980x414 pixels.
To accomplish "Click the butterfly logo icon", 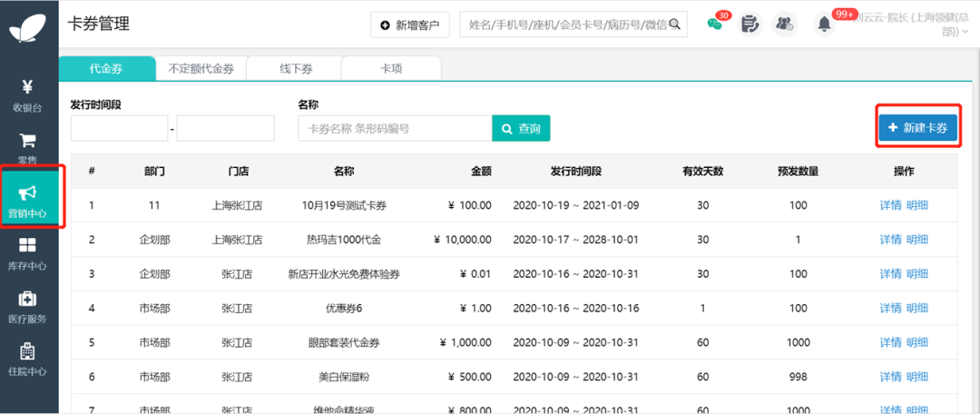I will point(28,25).
